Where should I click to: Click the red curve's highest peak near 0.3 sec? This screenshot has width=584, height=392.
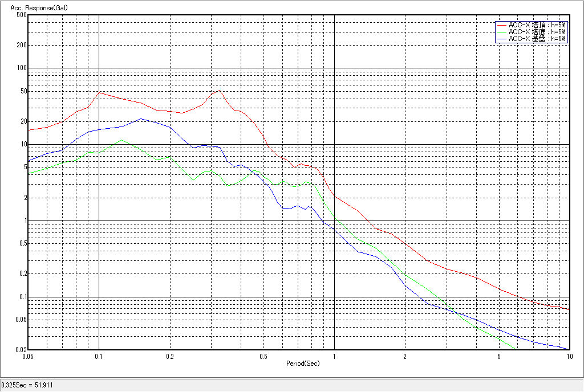point(220,90)
